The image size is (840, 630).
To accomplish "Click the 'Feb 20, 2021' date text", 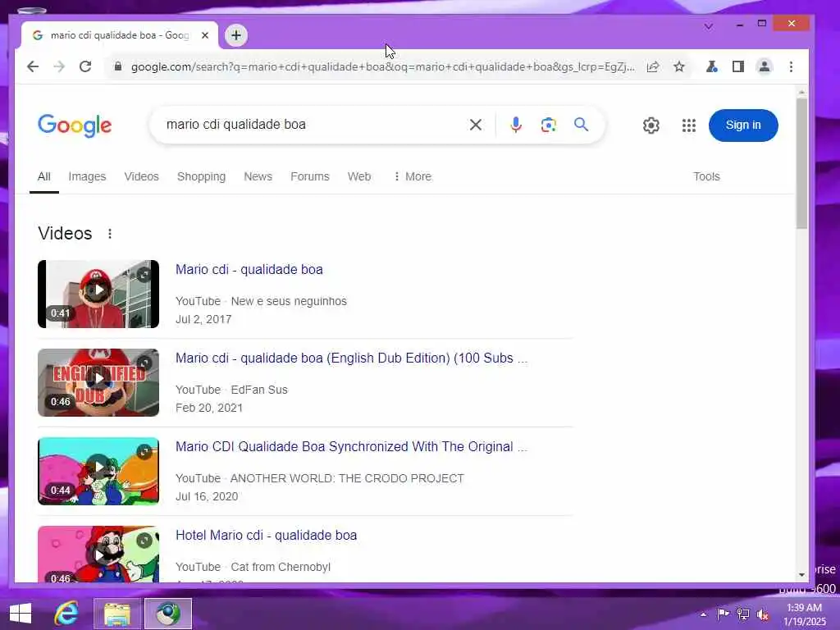I will (209, 409).
